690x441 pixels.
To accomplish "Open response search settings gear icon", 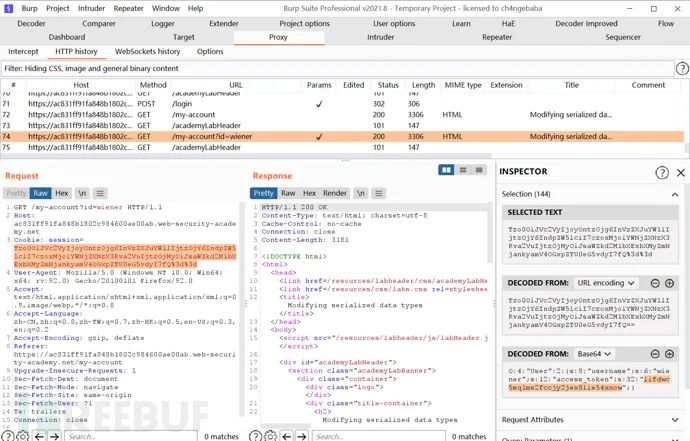I will pos(270,436).
